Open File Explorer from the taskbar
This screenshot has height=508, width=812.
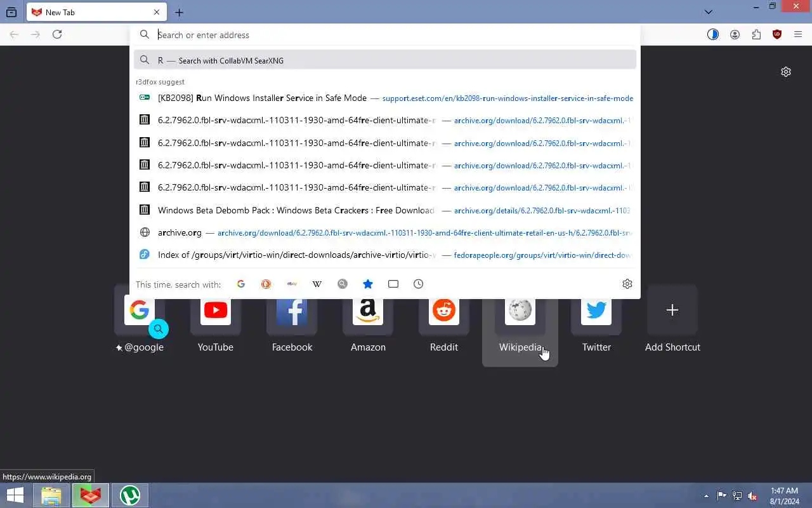click(51, 495)
